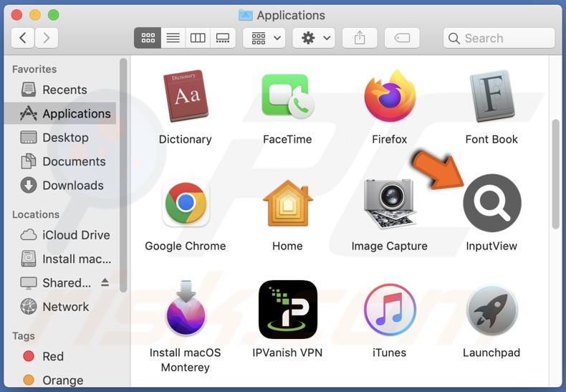This screenshot has width=566, height=392.
Task: Select the Launchpad rocket icon
Action: click(492, 310)
